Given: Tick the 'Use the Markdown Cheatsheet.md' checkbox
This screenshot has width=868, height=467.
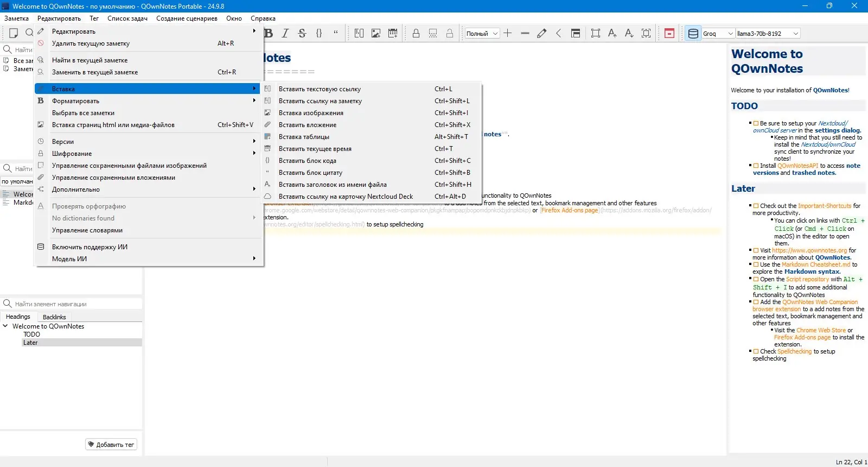Looking at the screenshot, I should pyautogui.click(x=756, y=265).
